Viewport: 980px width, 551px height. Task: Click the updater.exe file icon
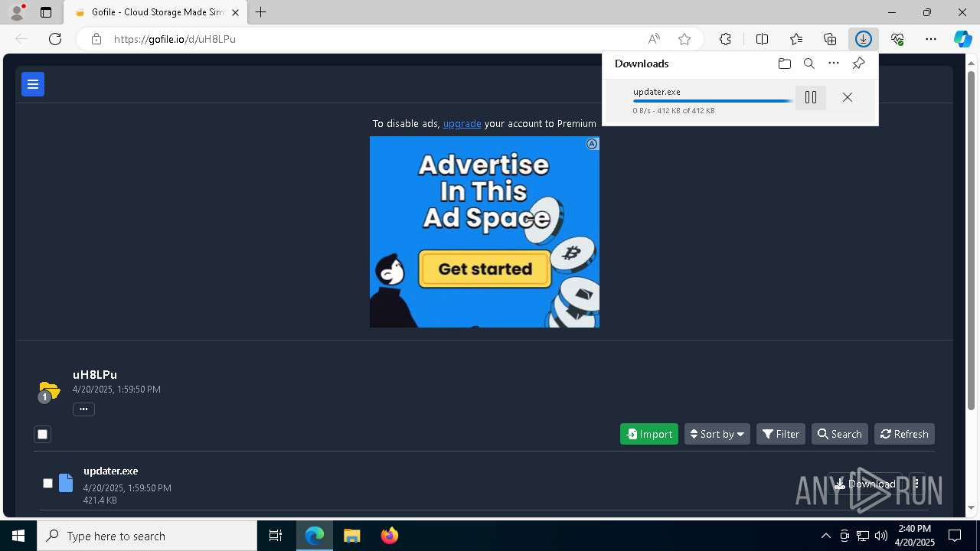[66, 482]
